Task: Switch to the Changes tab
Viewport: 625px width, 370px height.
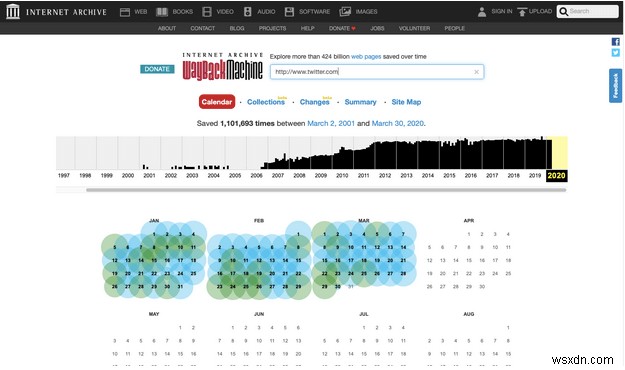Action: point(315,102)
